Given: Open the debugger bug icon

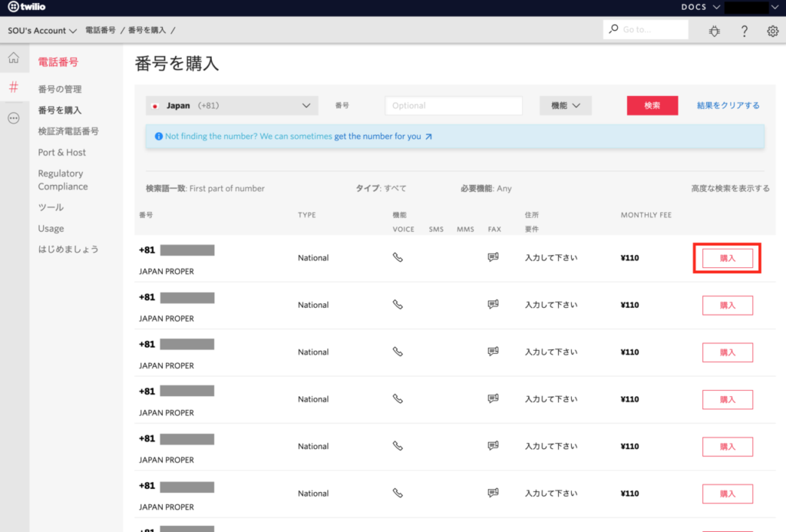Looking at the screenshot, I should click(x=715, y=31).
